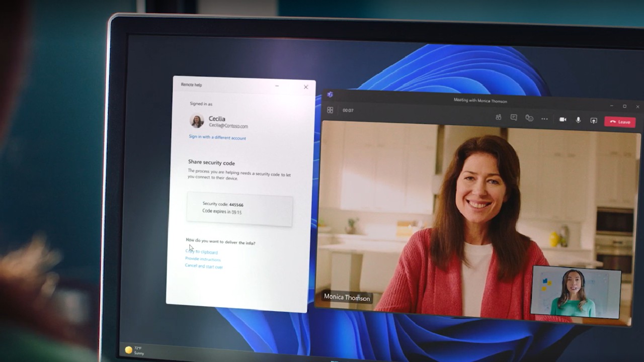
Task: Click the Share security code heading
Action: point(211,162)
